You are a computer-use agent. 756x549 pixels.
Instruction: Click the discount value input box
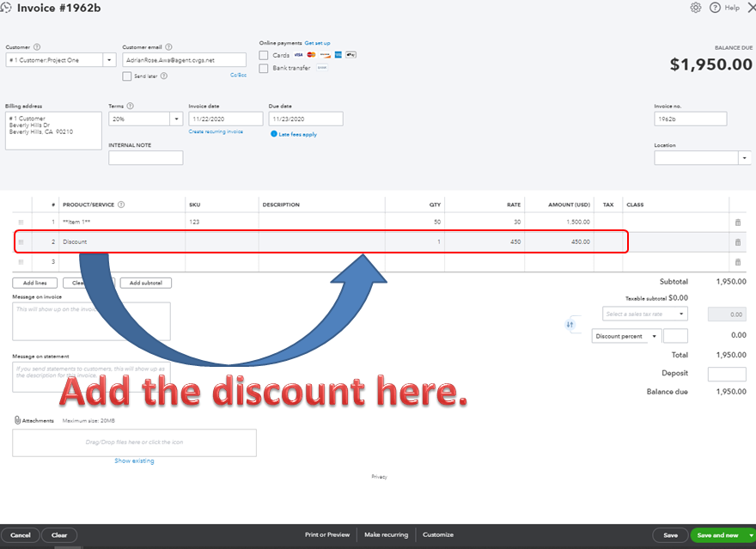tap(675, 336)
